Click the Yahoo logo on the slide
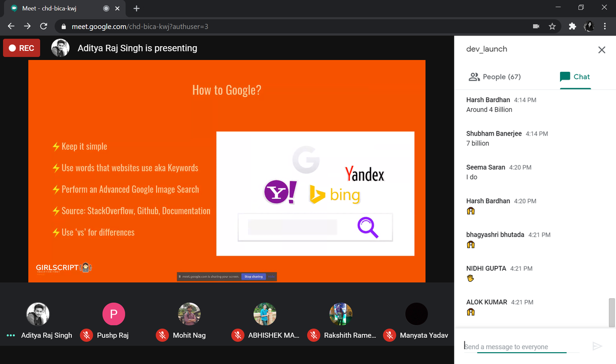 pos(280,193)
